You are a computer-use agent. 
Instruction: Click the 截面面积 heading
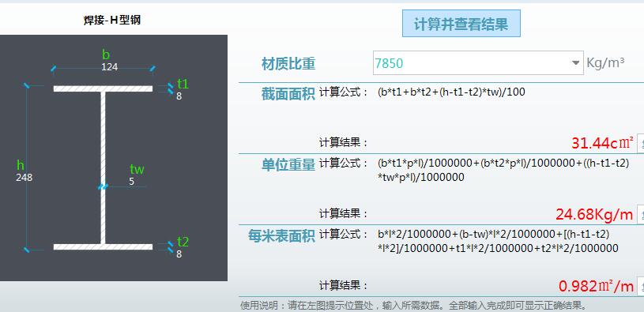[288, 94]
